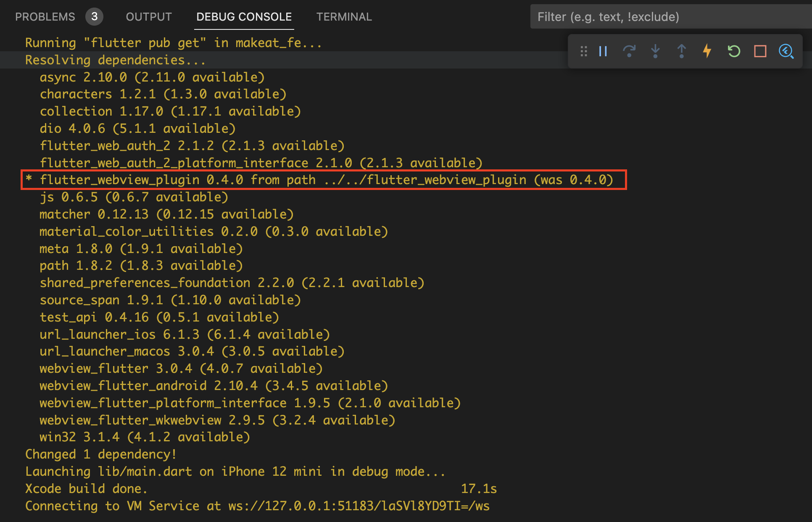
Task: Switch to the TERMINAL tab
Action: tap(344, 17)
